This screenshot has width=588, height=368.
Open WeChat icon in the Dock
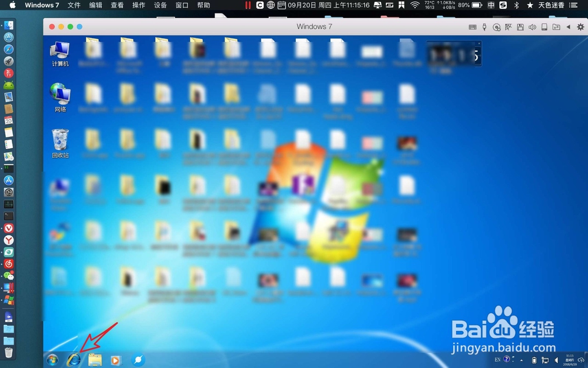[9, 276]
